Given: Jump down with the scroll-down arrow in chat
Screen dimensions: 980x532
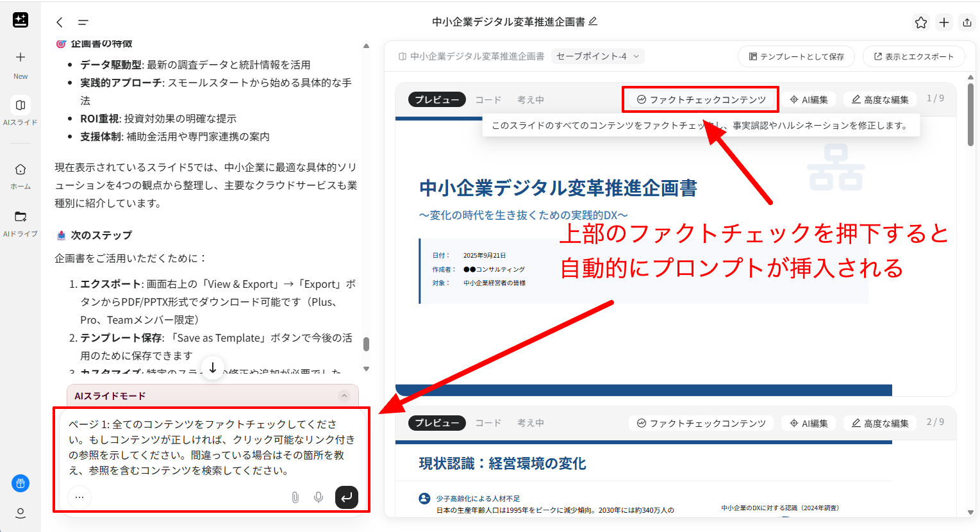Looking at the screenshot, I should tap(212, 367).
